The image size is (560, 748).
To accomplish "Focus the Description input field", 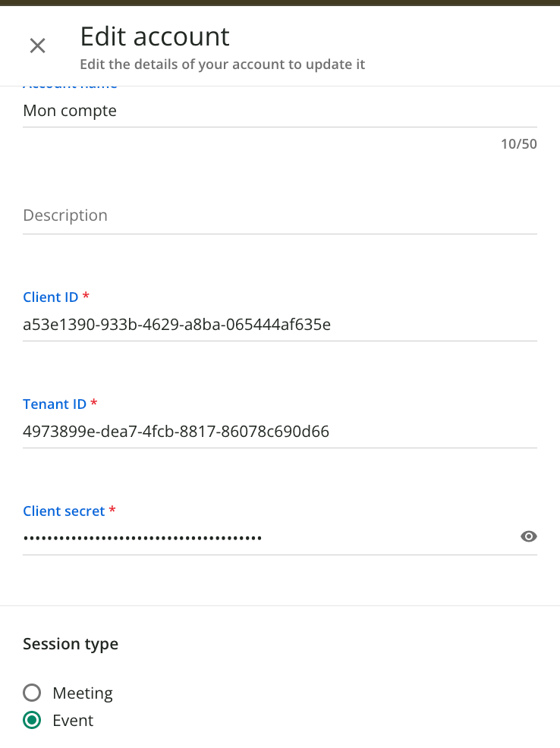I will pos(279,215).
